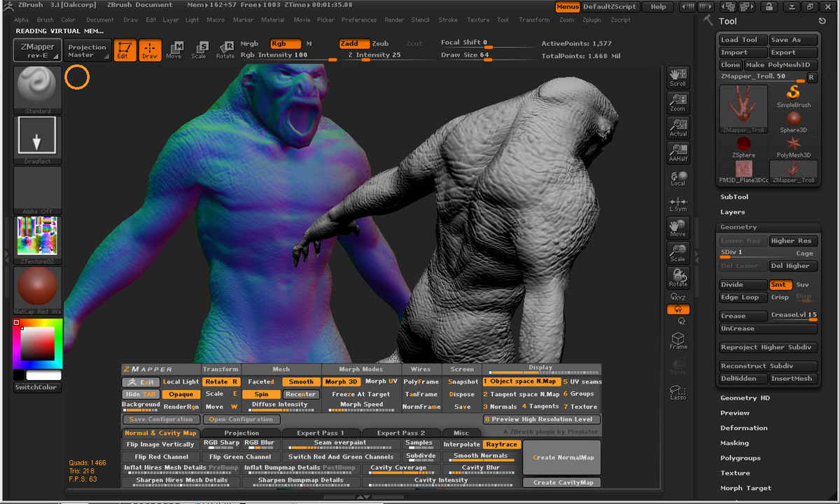
Task: Choose the Scale transform icon in top shelf
Action: pos(199,50)
